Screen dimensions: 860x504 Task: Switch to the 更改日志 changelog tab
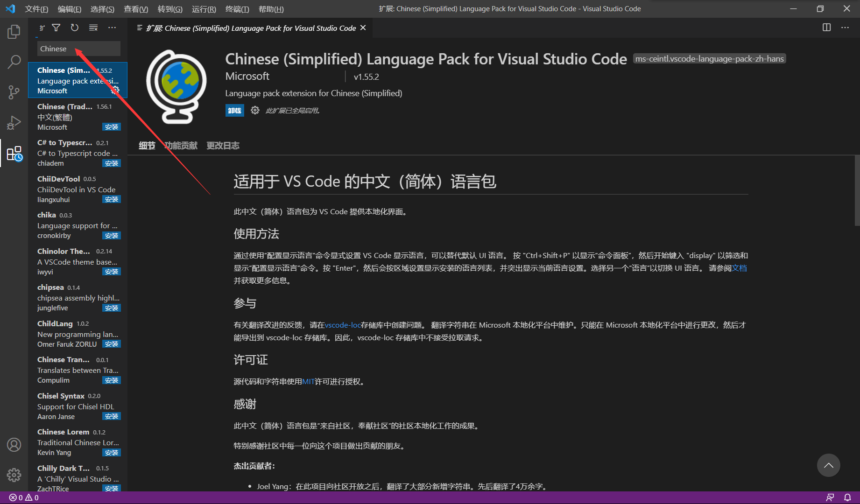coord(223,146)
